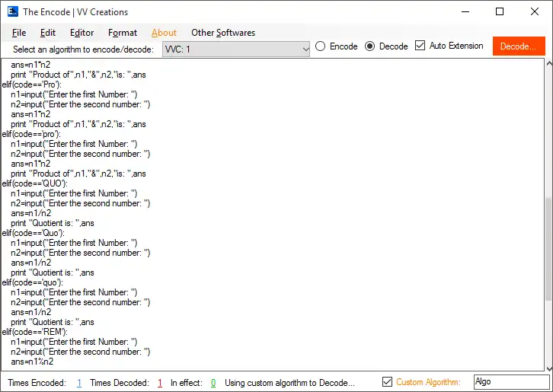Viewport: 553px width, 392px height.
Task: Expand the VVC: 1 algorithm dropdown
Action: pyautogui.click(x=236, y=49)
